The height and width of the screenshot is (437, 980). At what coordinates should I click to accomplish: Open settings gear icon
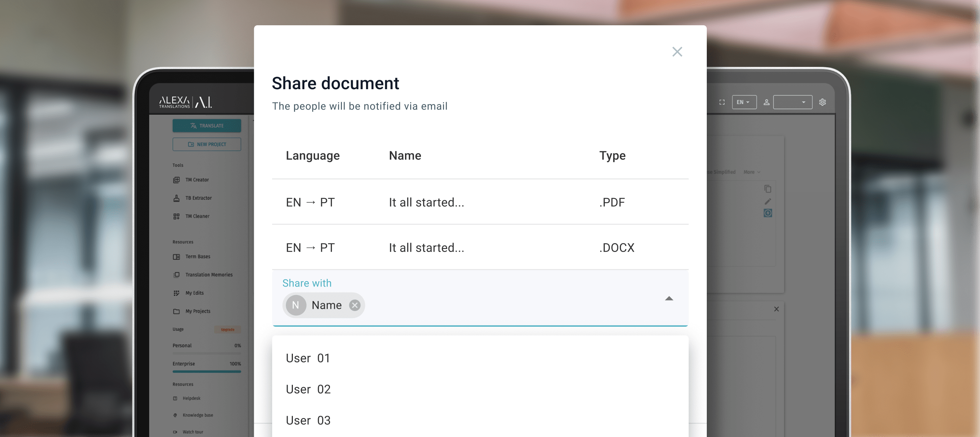click(822, 102)
